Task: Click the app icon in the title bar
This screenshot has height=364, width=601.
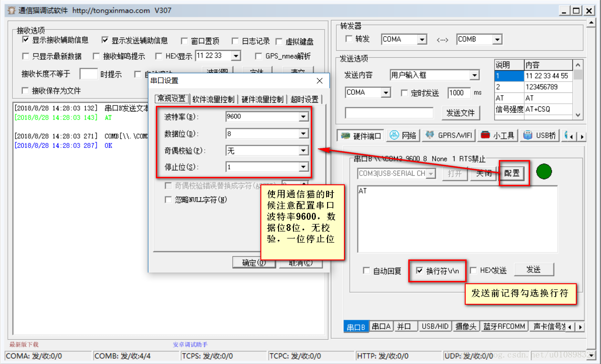Action: [11, 10]
